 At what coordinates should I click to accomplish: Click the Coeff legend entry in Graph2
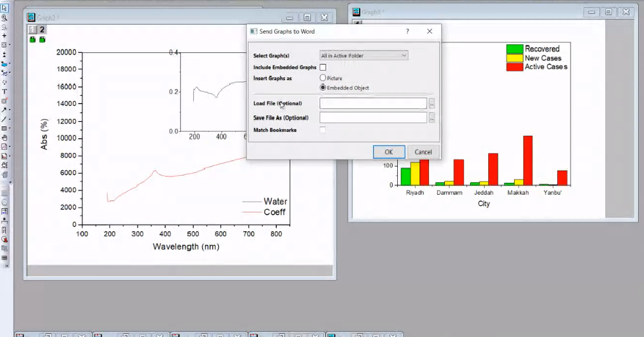point(264,212)
